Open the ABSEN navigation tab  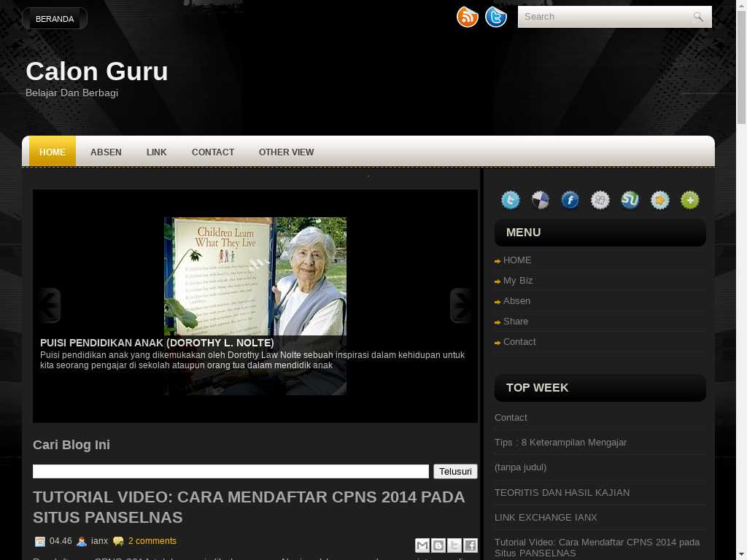coord(106,152)
